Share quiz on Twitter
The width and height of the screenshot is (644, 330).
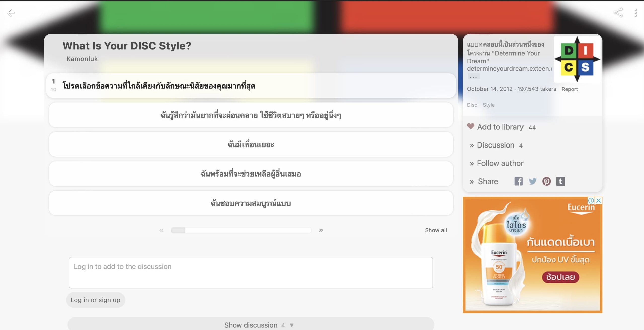pyautogui.click(x=532, y=181)
